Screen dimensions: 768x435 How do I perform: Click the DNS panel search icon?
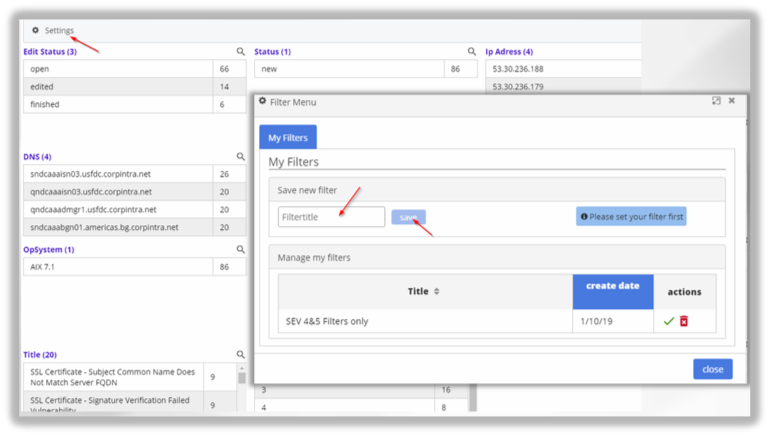240,157
